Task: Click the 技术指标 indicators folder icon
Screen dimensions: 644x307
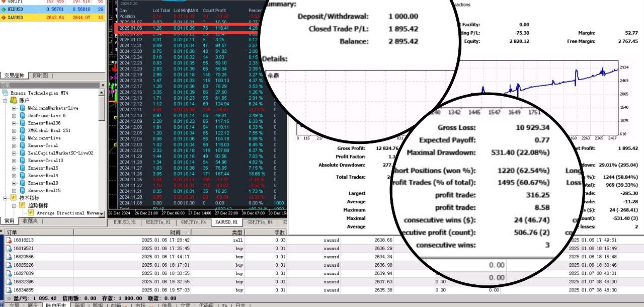Action: coord(14,198)
